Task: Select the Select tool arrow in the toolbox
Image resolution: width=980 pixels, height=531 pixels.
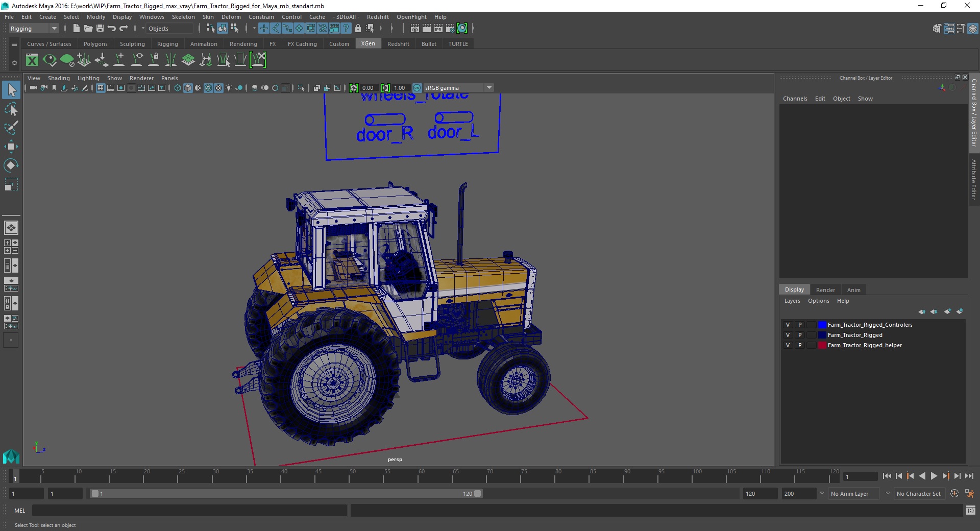Action: point(11,90)
